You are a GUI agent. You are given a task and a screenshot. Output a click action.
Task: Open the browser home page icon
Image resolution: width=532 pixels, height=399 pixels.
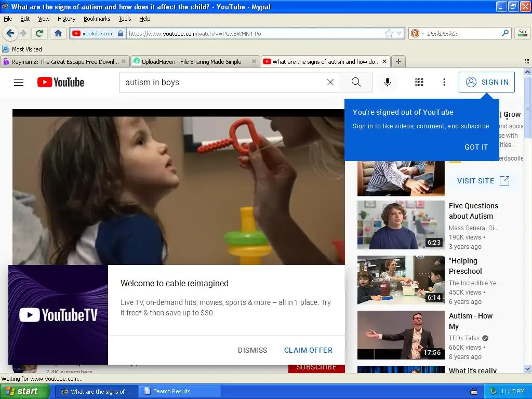(x=58, y=33)
